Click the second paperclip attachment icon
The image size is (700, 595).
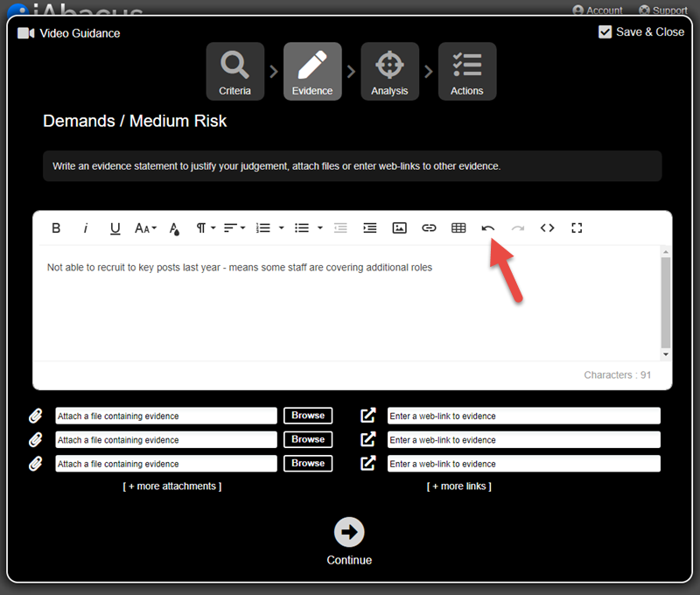click(36, 439)
